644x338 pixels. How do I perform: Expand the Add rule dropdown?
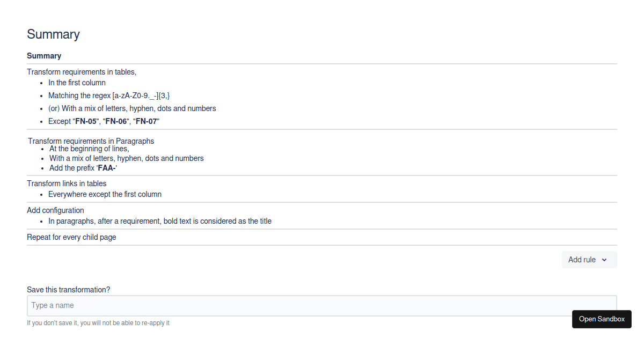pos(589,260)
